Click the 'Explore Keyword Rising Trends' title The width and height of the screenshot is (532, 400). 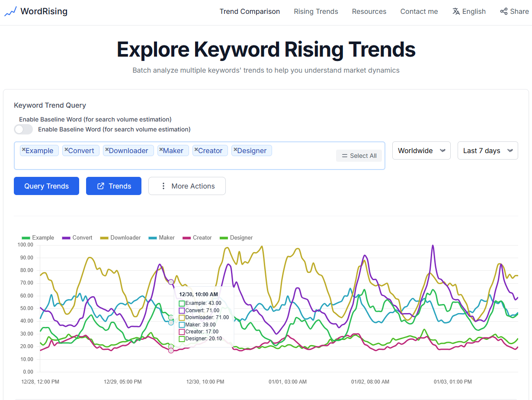(x=266, y=49)
